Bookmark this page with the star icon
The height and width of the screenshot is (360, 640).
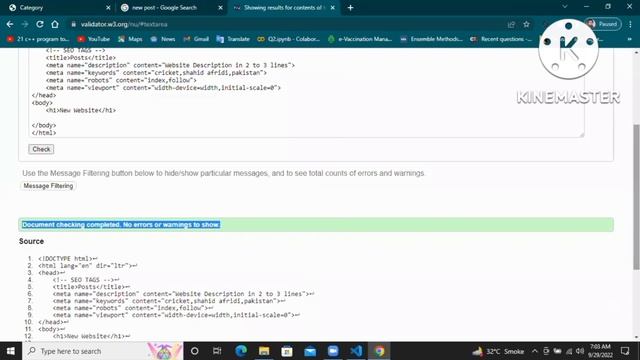[x=527, y=24]
